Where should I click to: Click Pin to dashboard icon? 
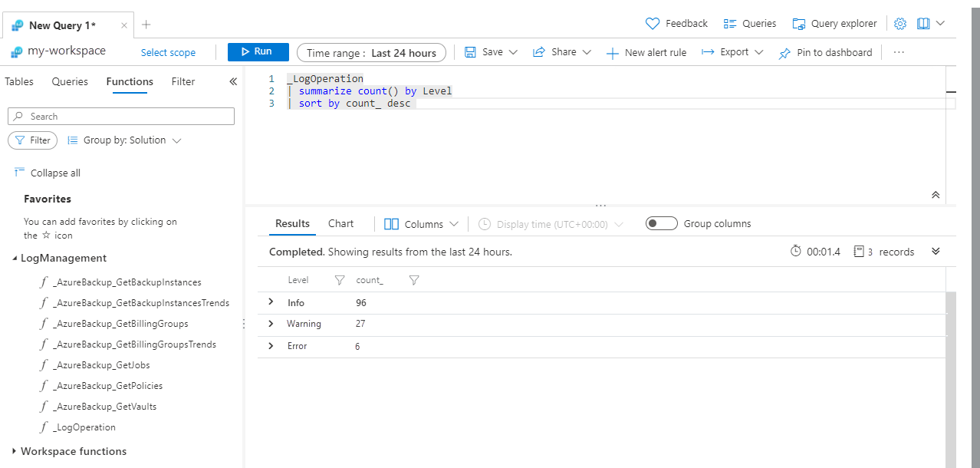[x=784, y=53]
